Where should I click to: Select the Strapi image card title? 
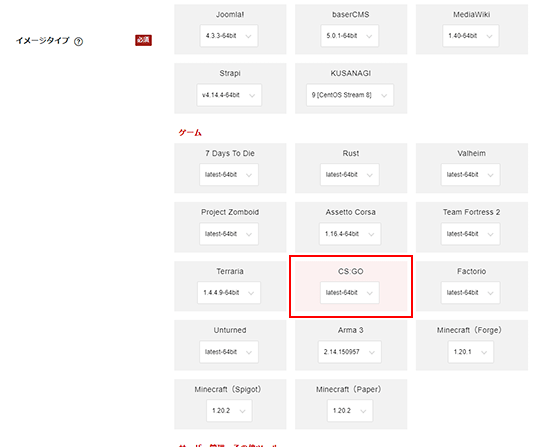coord(230,73)
